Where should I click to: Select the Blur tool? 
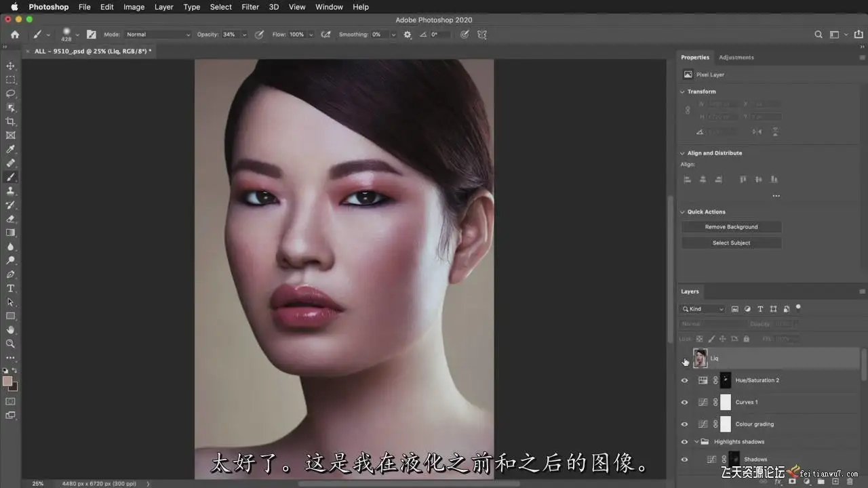click(x=10, y=247)
